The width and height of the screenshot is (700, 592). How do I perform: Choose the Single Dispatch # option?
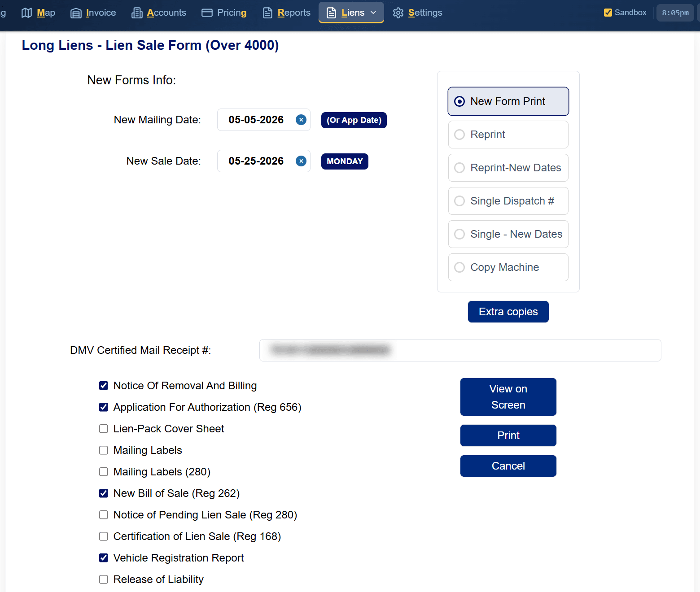coord(508,201)
